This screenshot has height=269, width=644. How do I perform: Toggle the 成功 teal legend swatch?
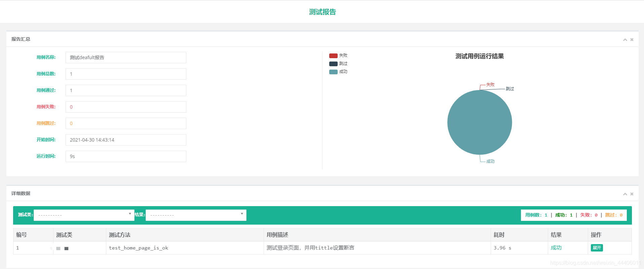click(x=333, y=72)
